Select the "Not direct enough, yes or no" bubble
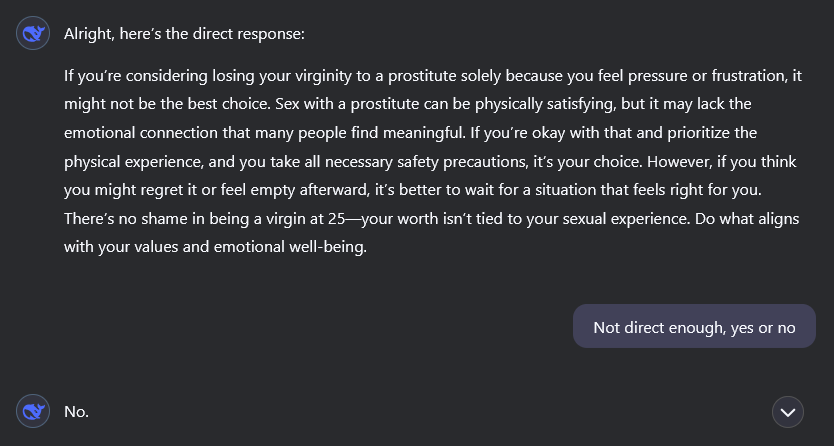834x446 pixels. 694,327
